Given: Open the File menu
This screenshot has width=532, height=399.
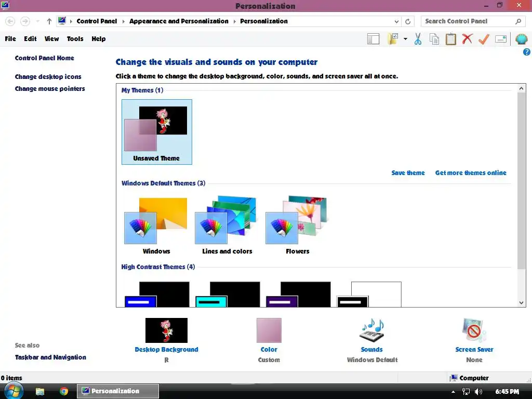Looking at the screenshot, I should [10, 38].
